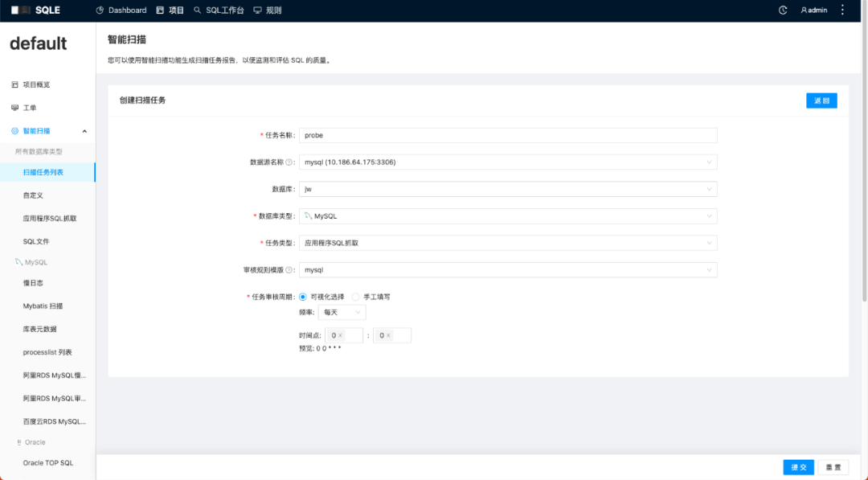Click the 预览 cron preview text
868x480 pixels.
(320, 349)
